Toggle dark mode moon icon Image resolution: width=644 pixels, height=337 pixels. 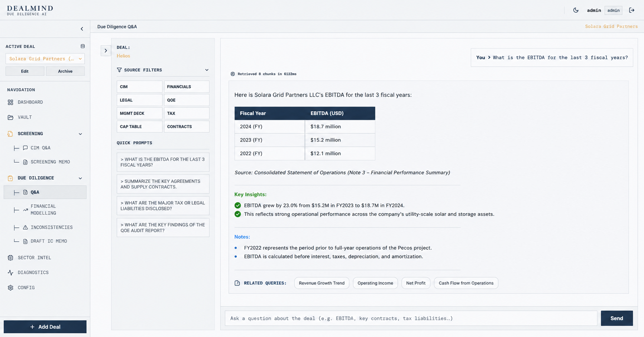(x=576, y=10)
